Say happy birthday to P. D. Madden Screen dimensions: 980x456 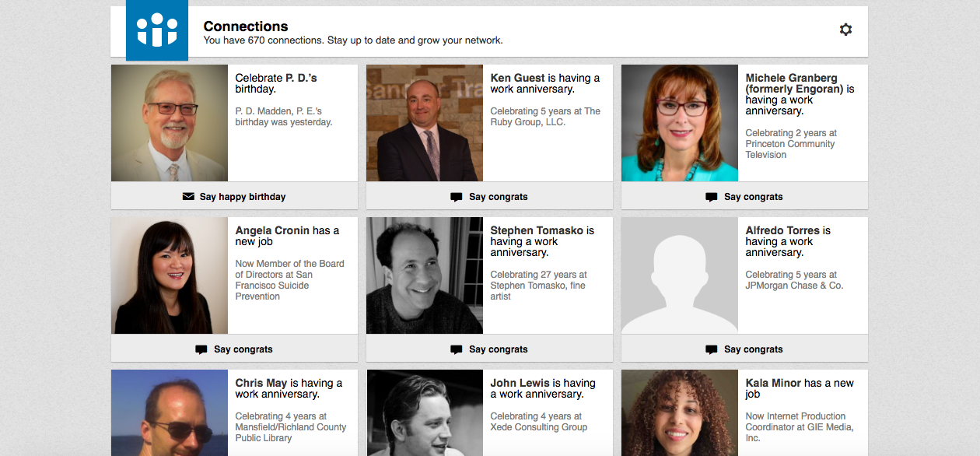[x=234, y=196]
